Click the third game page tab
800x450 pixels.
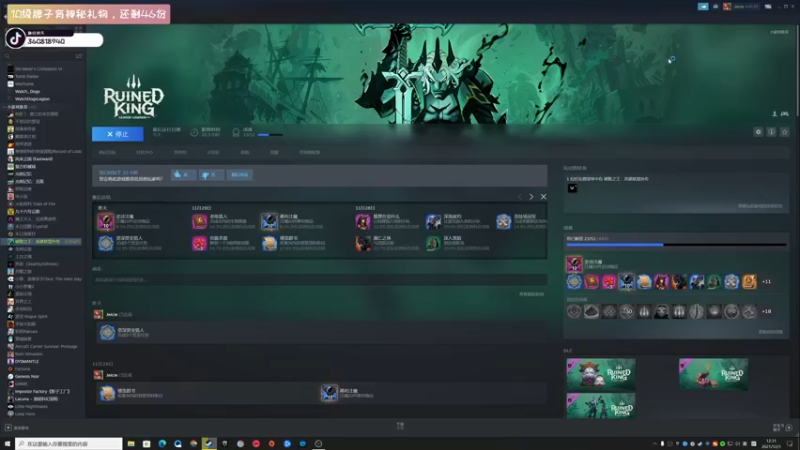coord(180,153)
